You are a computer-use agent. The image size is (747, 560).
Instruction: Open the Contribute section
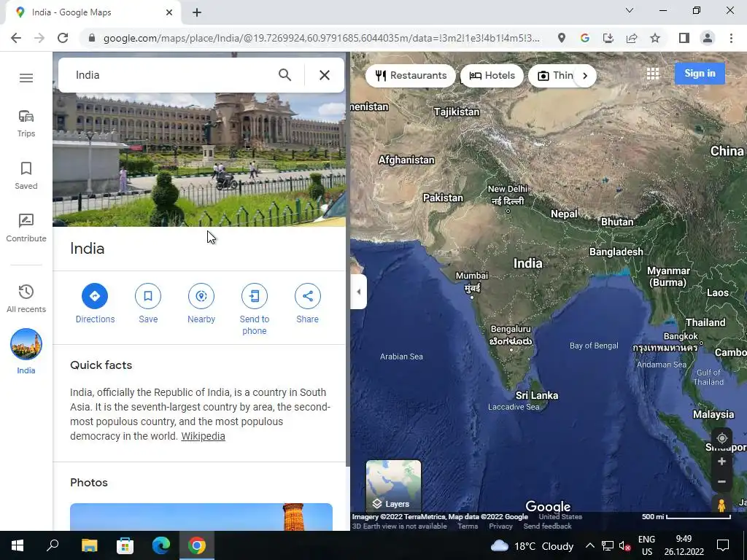pyautogui.click(x=26, y=228)
